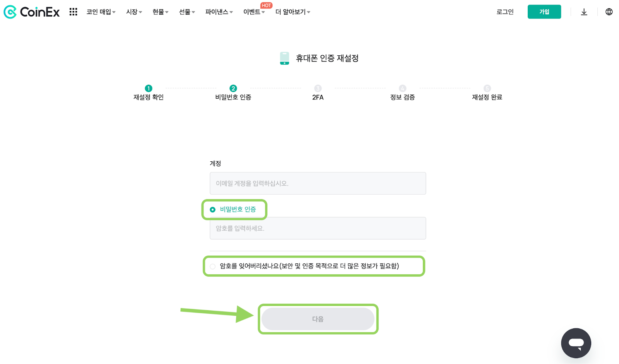Focus the 이메일 계정 input field

tap(318, 183)
